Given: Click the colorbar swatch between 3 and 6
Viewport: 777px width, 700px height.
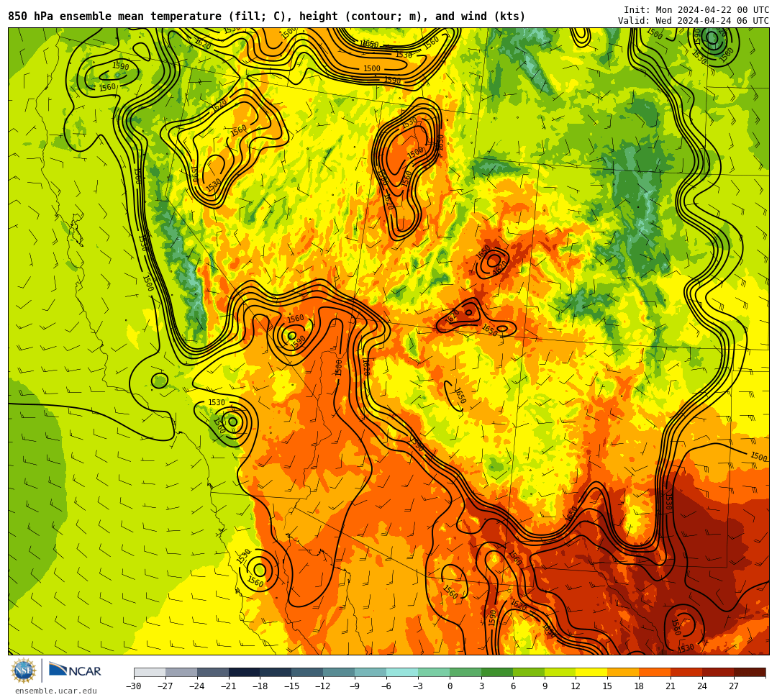Looking at the screenshot, I should [x=497, y=672].
